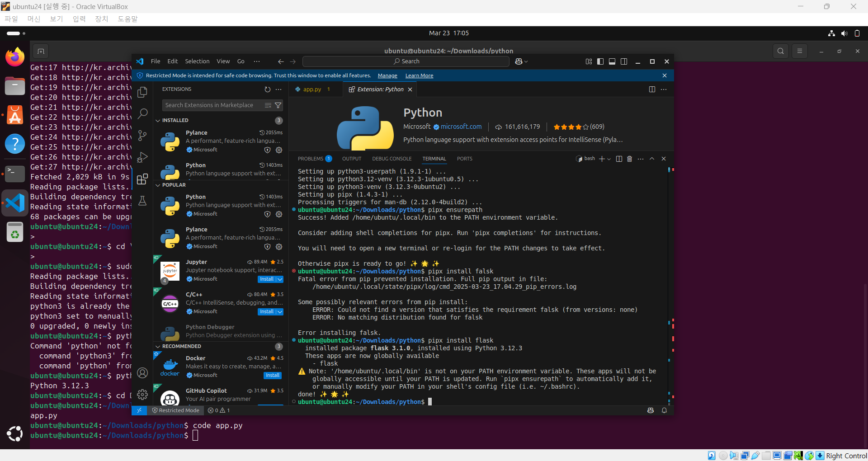Click Restricted Mode in status bar

pos(176,410)
